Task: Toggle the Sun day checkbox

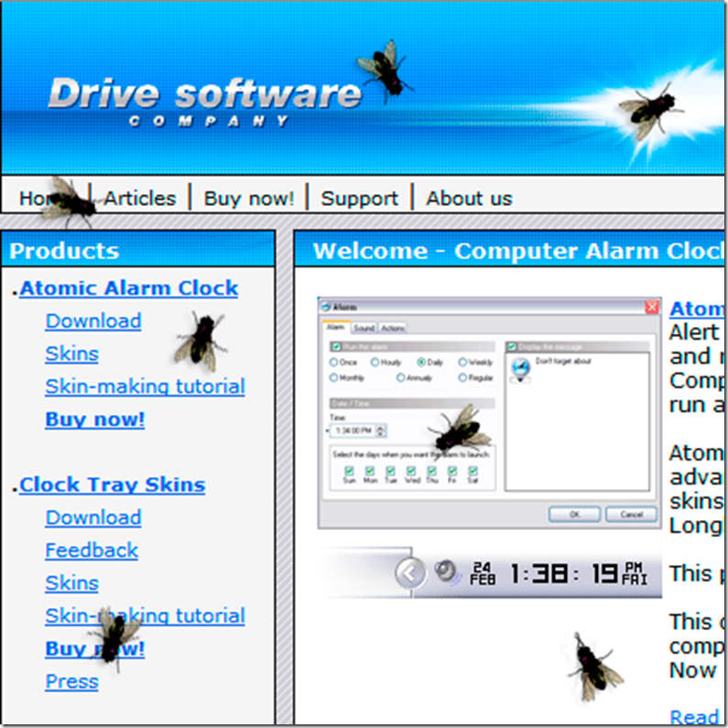Action: pyautogui.click(x=349, y=472)
